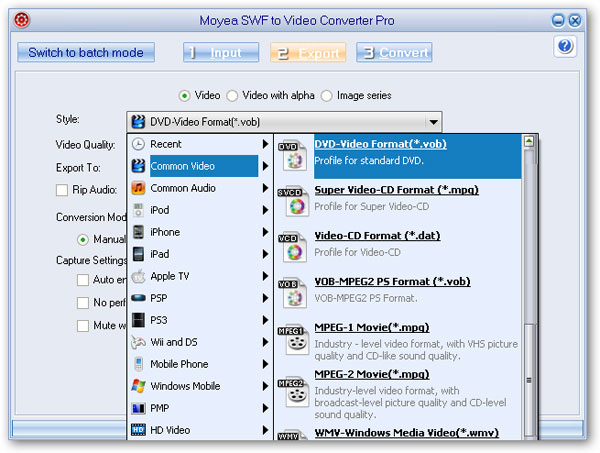Expand the Mobile Phone submenu arrow
600x453 pixels.
point(265,364)
